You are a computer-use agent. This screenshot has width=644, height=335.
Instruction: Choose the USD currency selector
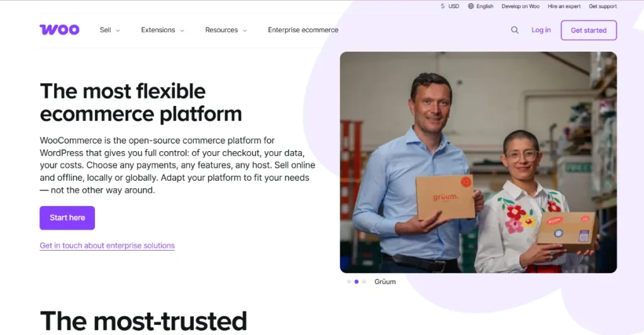[450, 6]
